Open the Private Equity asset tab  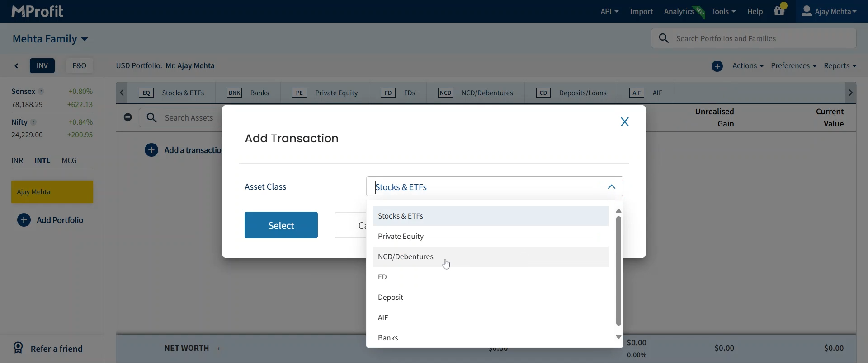pos(325,93)
